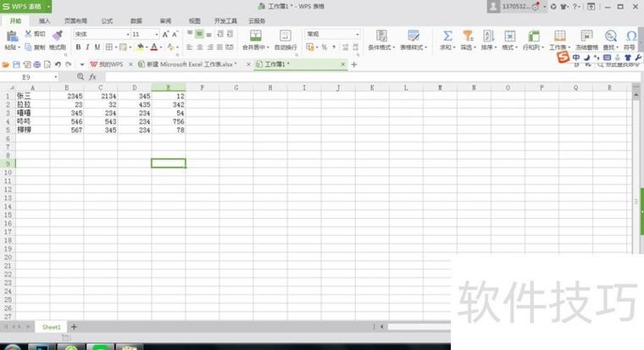Align text left in cell

[190, 47]
